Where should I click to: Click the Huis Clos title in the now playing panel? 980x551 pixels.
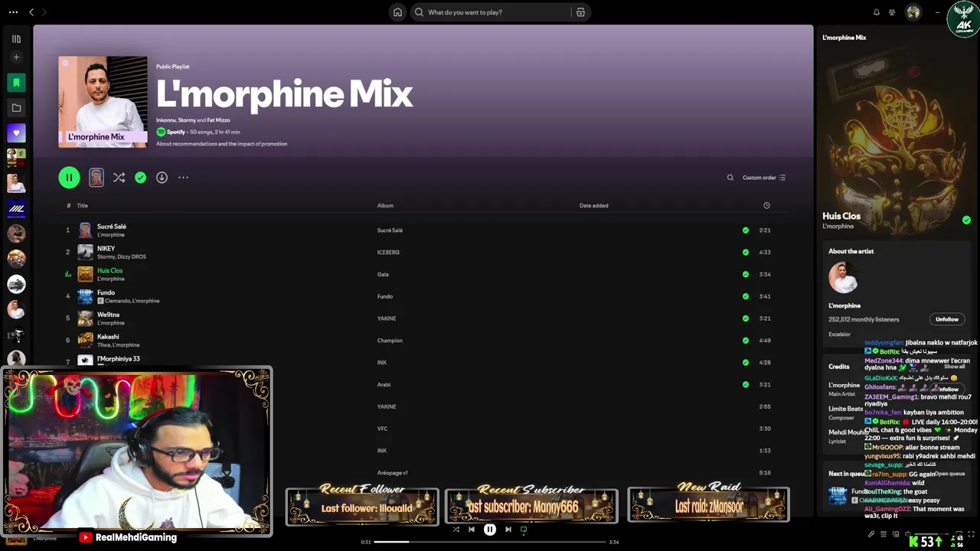(841, 217)
